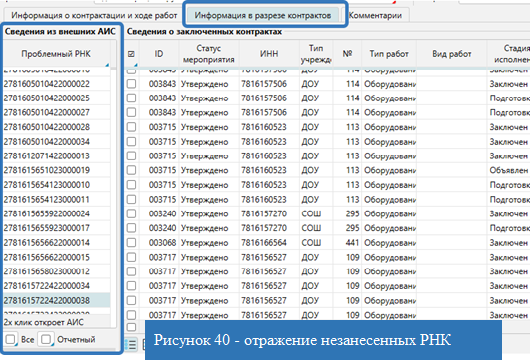Click the Тип работ column header
530x363 pixels.
(x=389, y=54)
